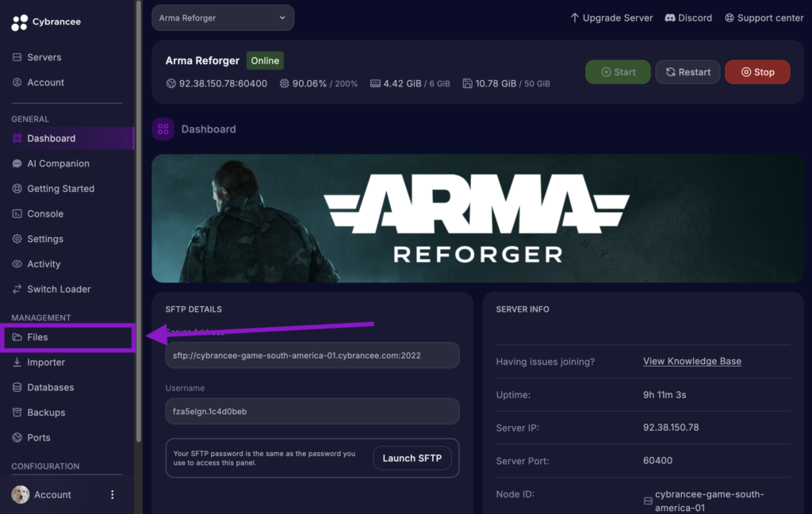Expand the Arma Reforger server dropdown
The image size is (812, 514).
coord(223,18)
